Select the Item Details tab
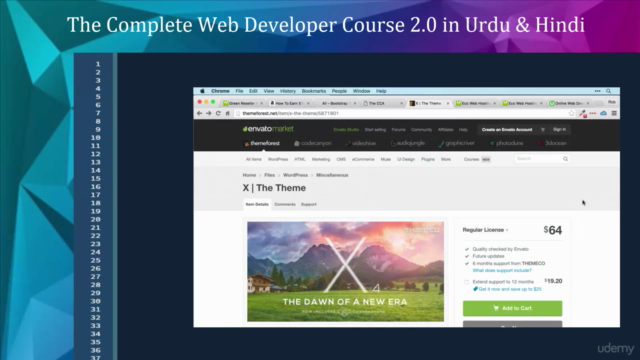The image size is (640, 360). pyautogui.click(x=257, y=204)
